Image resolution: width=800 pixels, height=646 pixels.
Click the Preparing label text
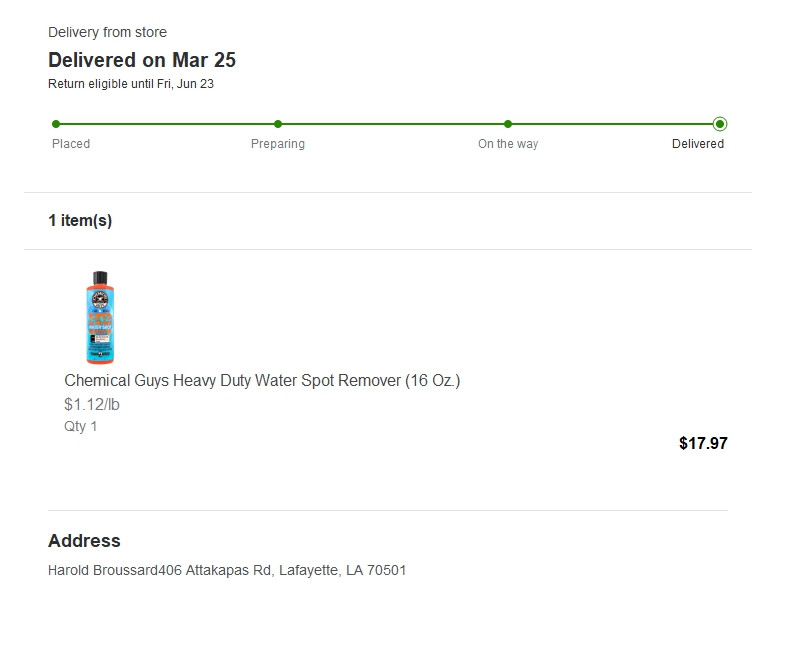coord(278,144)
